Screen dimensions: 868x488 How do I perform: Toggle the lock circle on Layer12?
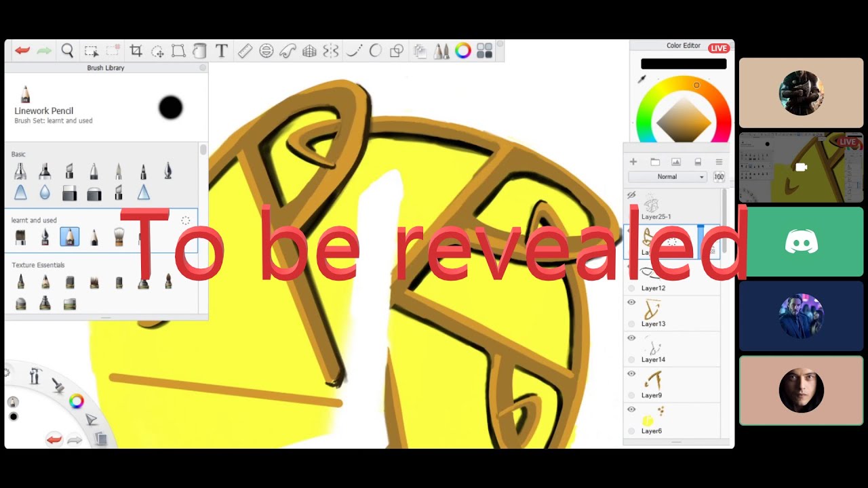coord(631,288)
